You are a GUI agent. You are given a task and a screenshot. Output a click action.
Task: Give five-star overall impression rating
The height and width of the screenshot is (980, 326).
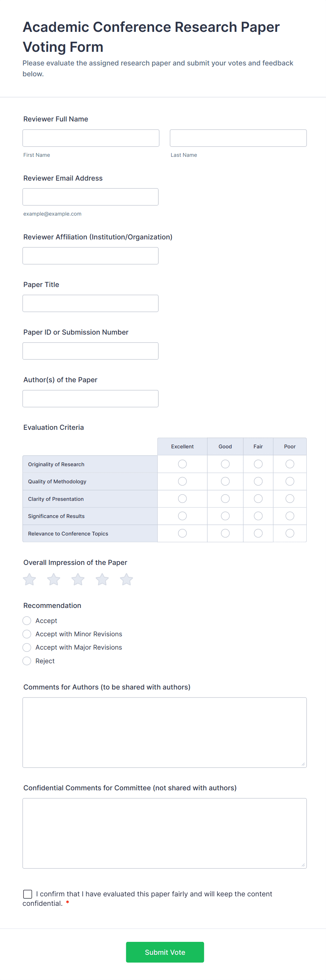point(127,580)
